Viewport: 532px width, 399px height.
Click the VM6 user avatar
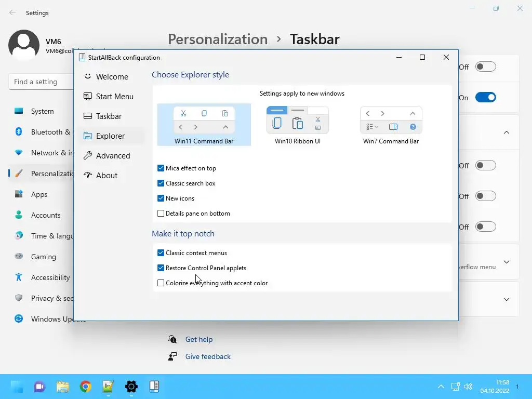point(24,45)
